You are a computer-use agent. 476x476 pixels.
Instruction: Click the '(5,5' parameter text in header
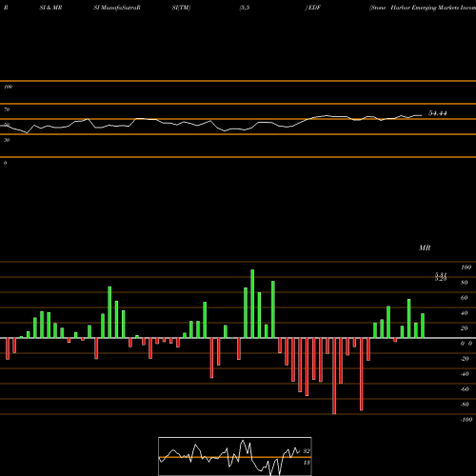coord(245,8)
